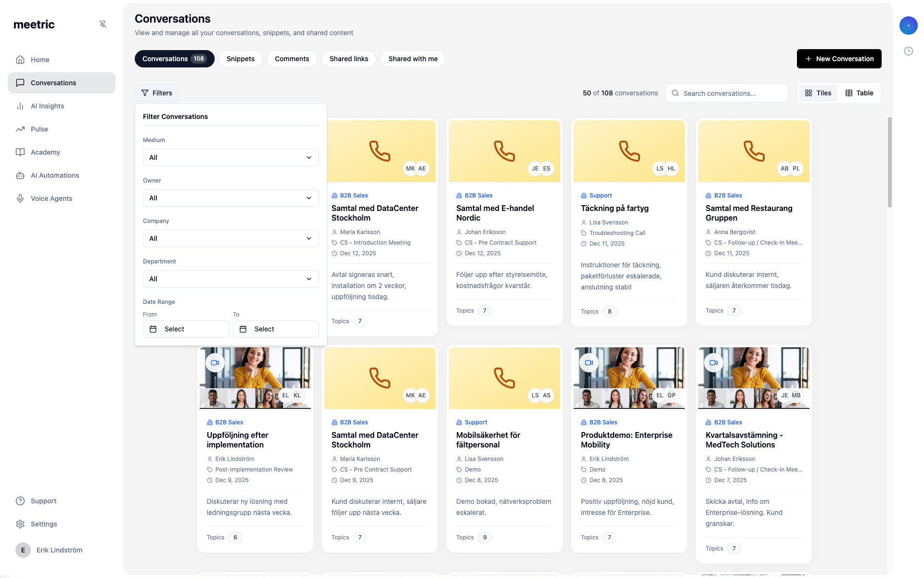Open Voice Agents page
The image size is (924, 578).
(x=51, y=198)
